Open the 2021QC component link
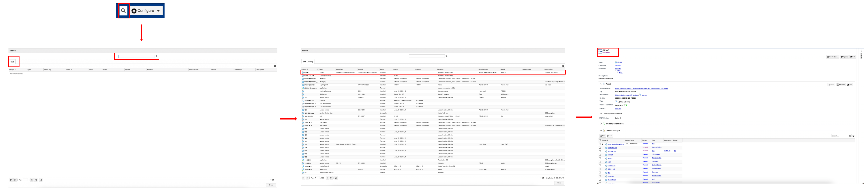 610,158
